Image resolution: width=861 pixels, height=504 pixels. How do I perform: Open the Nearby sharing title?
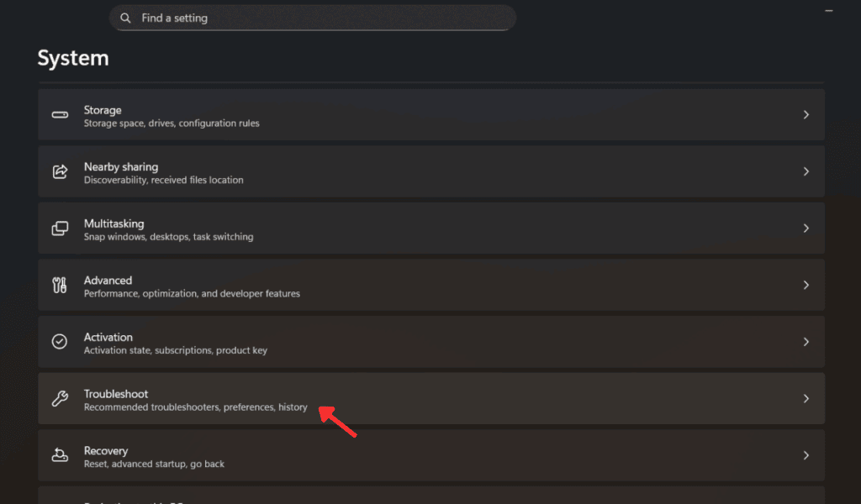[x=121, y=166]
